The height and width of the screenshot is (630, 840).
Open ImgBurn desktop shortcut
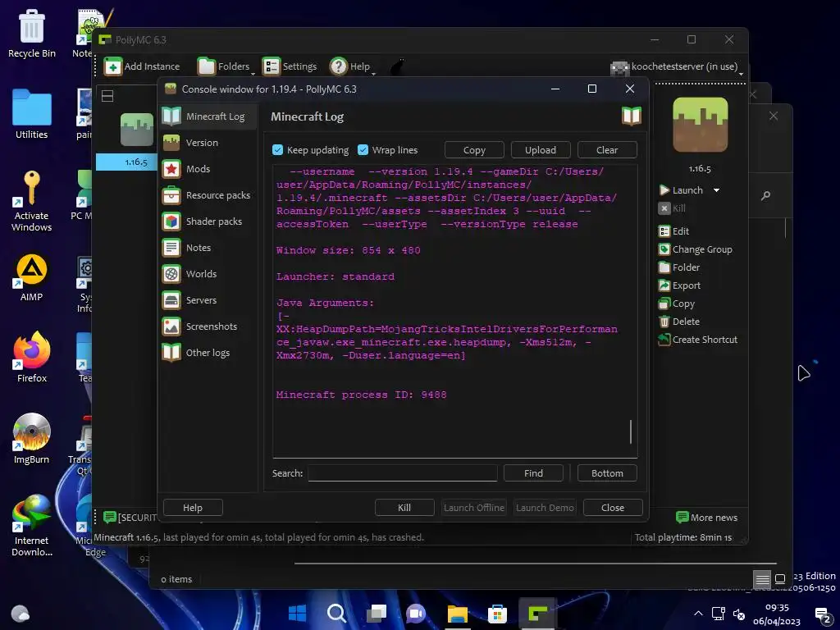coord(32,439)
